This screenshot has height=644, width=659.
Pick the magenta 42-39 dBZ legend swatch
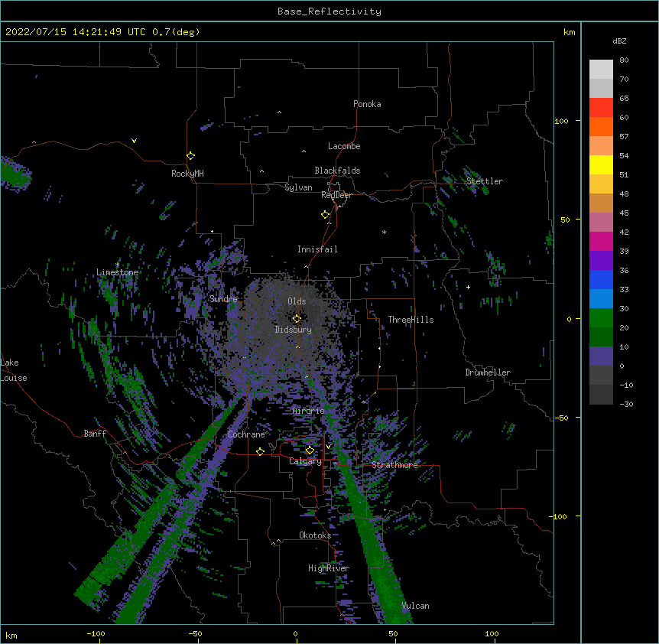[x=601, y=241]
